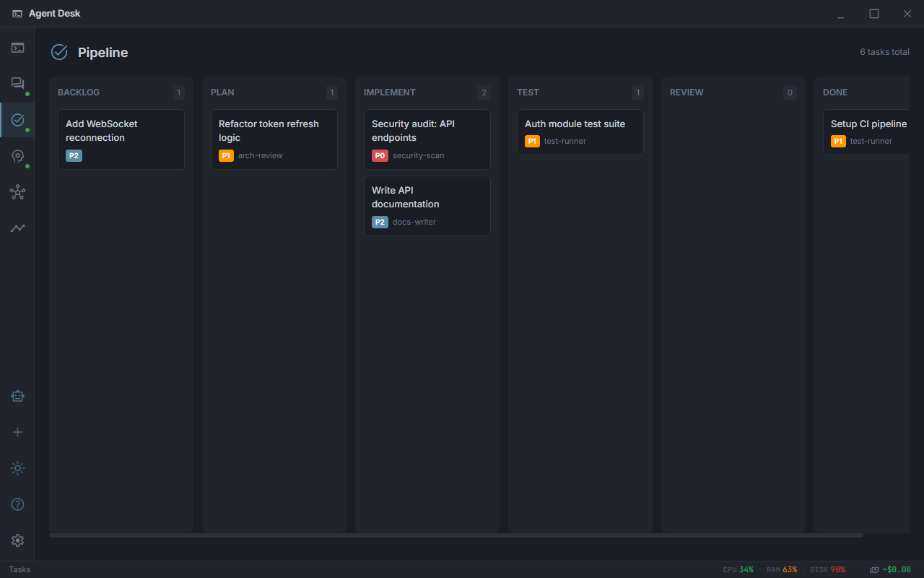Click the plus icon in sidebar
This screenshot has width=924, height=578.
click(17, 432)
